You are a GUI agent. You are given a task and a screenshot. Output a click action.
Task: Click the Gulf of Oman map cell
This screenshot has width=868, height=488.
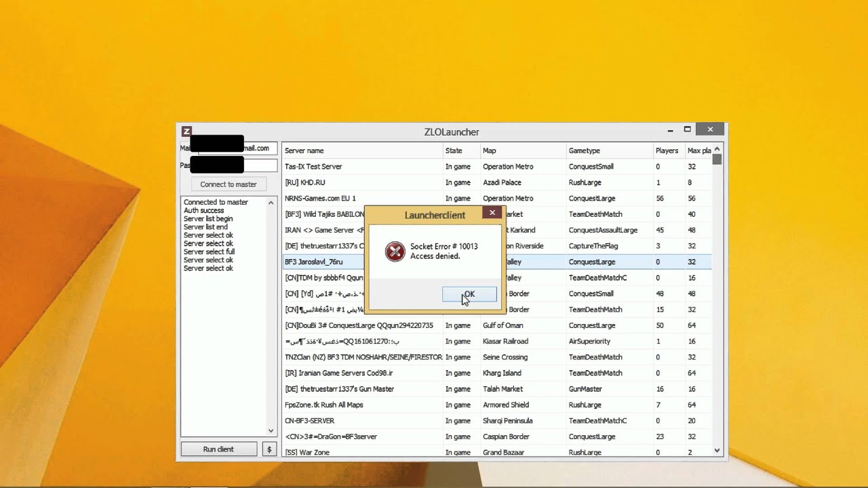coord(502,325)
